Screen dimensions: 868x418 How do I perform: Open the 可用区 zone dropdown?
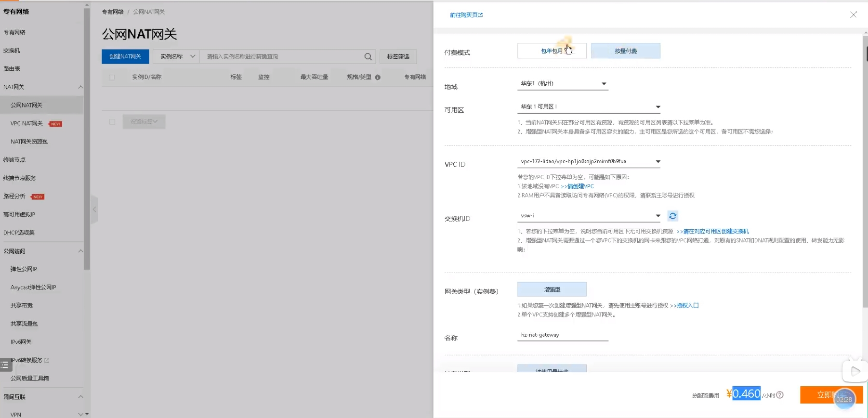[x=589, y=107]
